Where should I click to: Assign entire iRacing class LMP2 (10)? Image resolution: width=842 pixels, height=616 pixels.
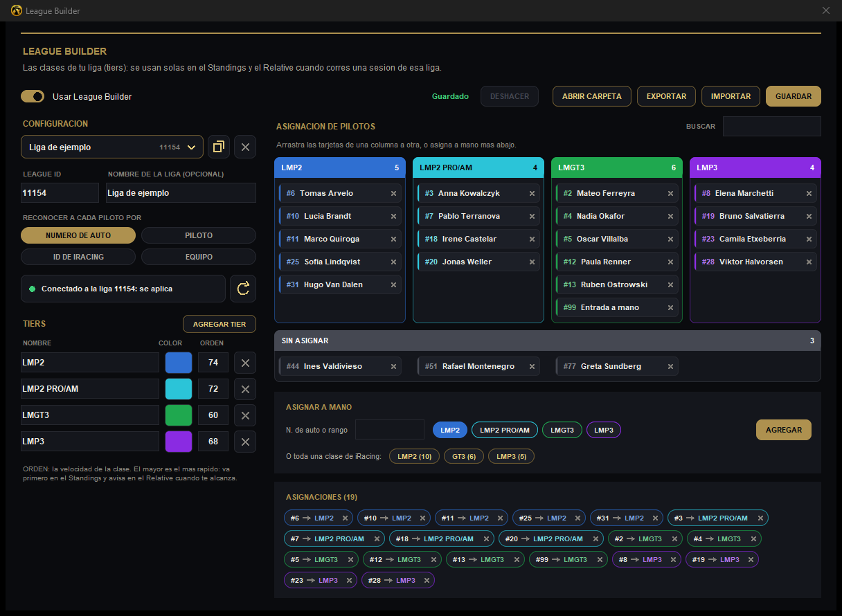(x=414, y=456)
